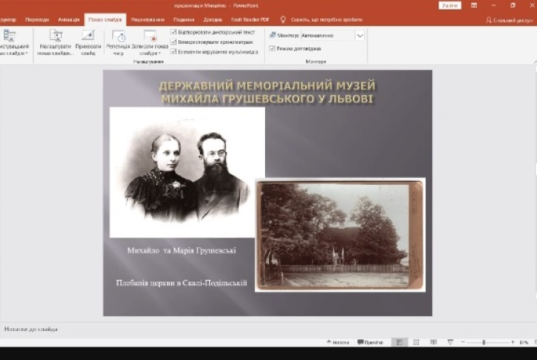Switch to Reading view in status bar
This screenshot has width=537, height=360.
pyautogui.click(x=433, y=342)
